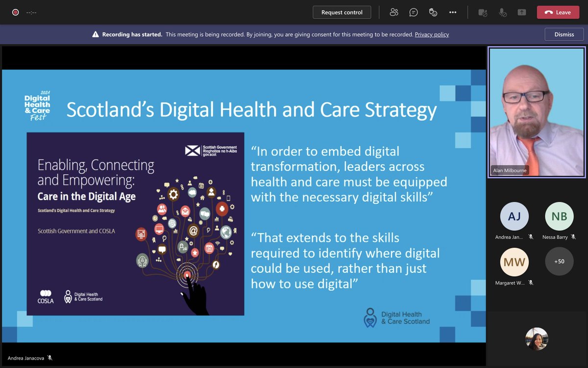Select Alan Milbourne's video tile
This screenshot has width=588, height=368.
coord(537,112)
